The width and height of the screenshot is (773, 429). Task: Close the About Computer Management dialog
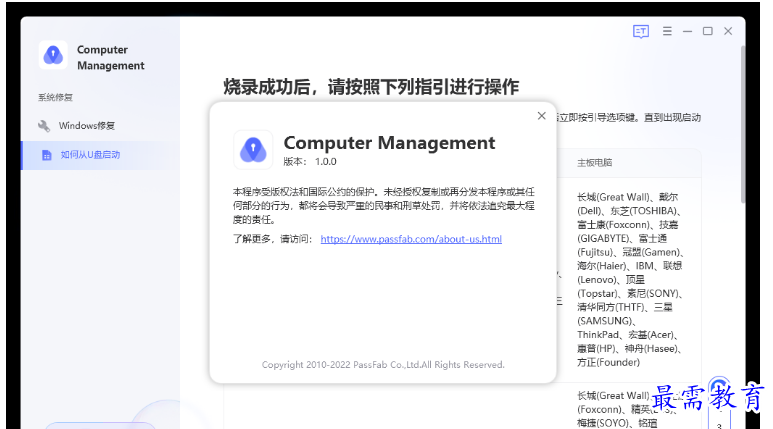coord(541,116)
